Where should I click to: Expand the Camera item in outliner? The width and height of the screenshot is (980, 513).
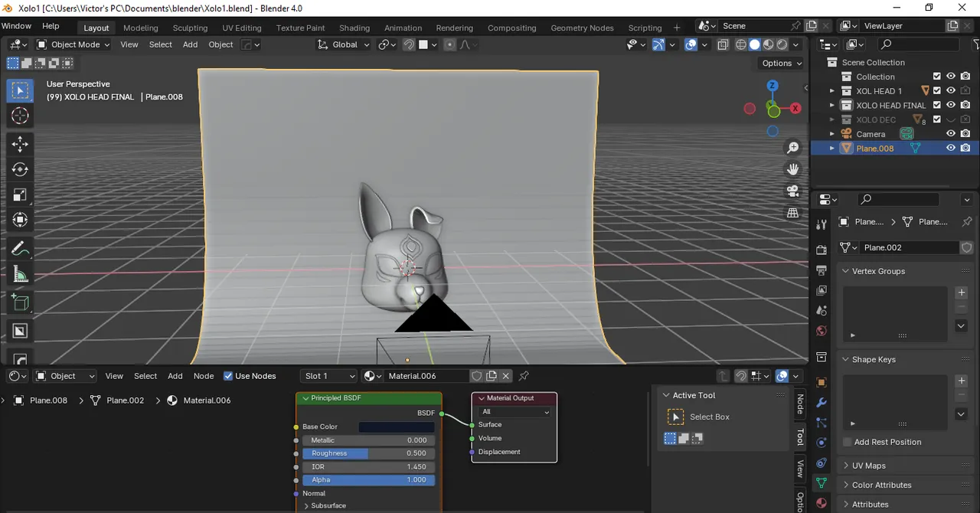coord(832,133)
